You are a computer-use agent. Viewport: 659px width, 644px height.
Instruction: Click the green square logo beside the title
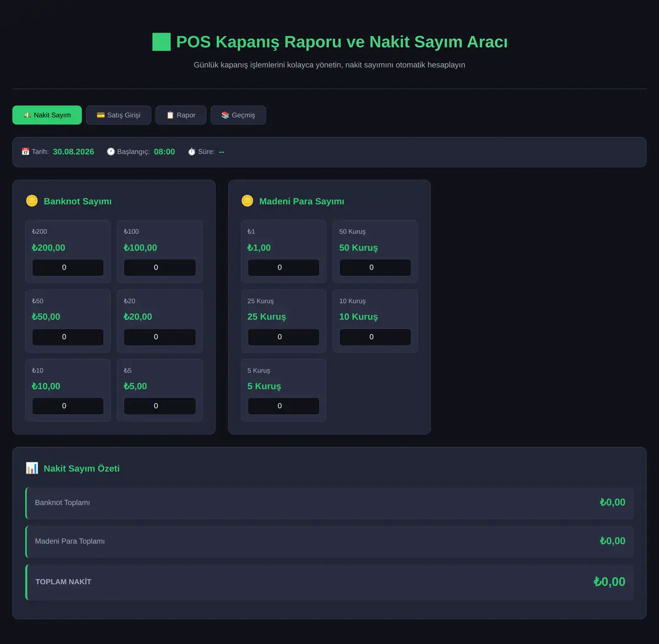click(161, 42)
